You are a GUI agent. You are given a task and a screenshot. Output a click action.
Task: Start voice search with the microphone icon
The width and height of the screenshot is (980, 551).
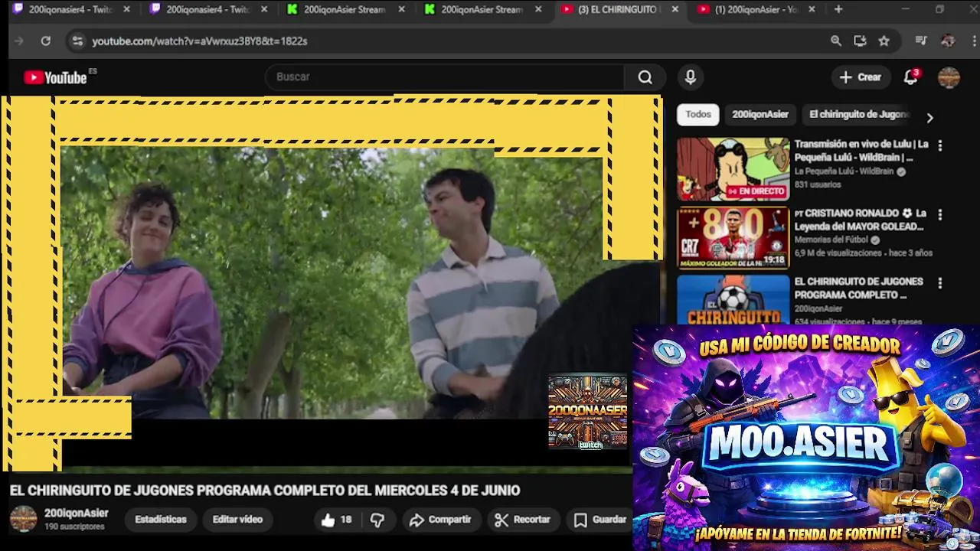click(x=690, y=77)
